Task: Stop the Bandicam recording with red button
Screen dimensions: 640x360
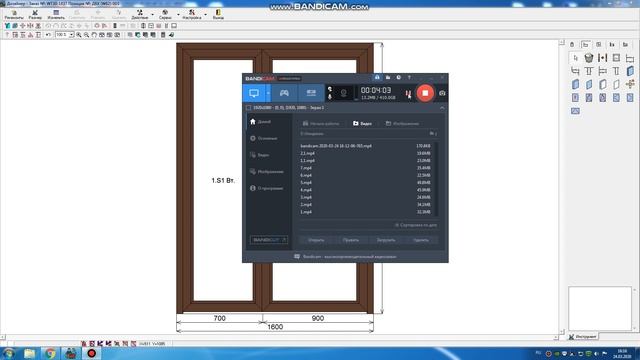Action: click(x=425, y=93)
